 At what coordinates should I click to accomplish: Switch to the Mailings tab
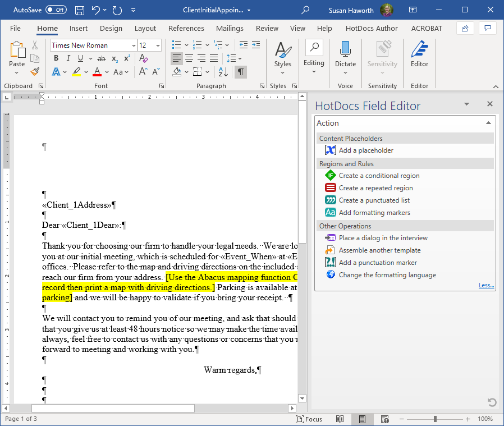coord(230,28)
